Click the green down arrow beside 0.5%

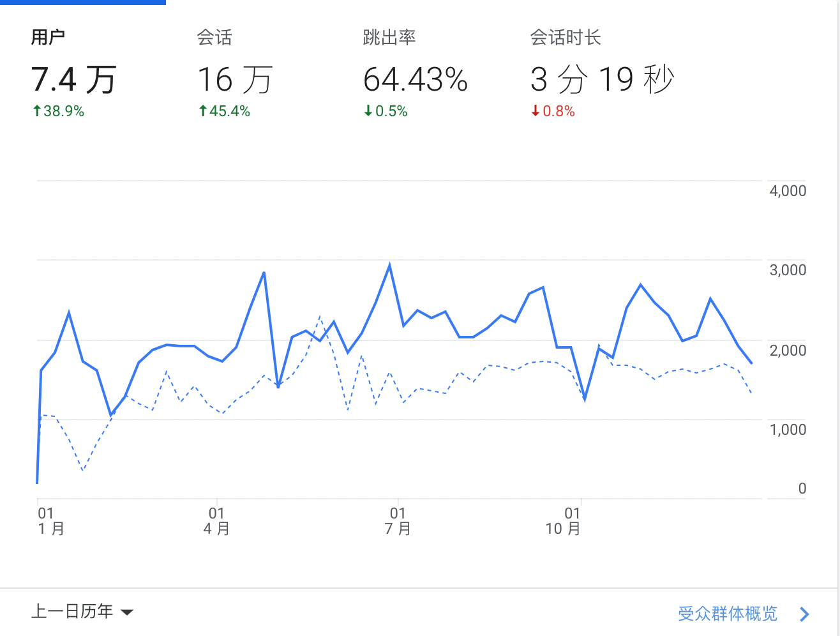click(368, 111)
